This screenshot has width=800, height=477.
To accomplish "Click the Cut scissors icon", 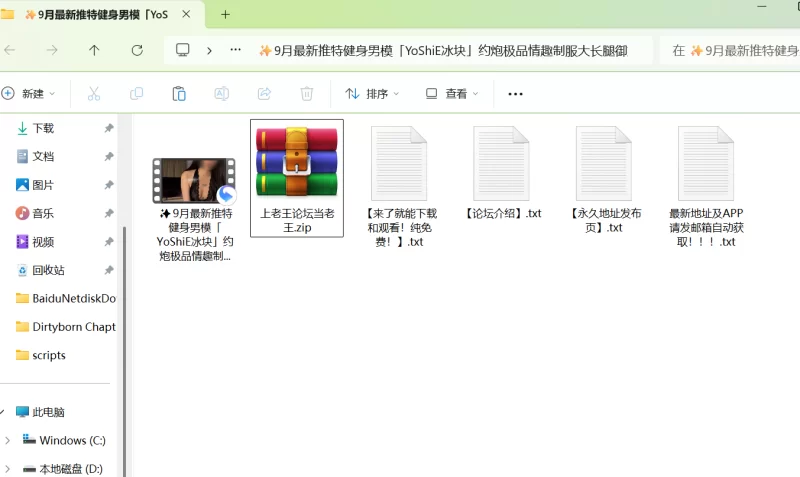I will pyautogui.click(x=93, y=93).
